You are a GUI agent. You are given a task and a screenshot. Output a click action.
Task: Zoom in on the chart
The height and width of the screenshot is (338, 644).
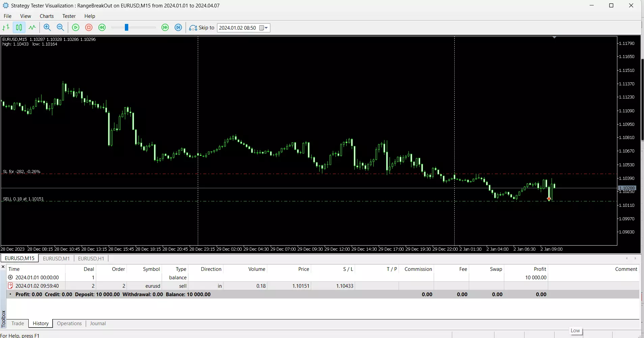47,28
